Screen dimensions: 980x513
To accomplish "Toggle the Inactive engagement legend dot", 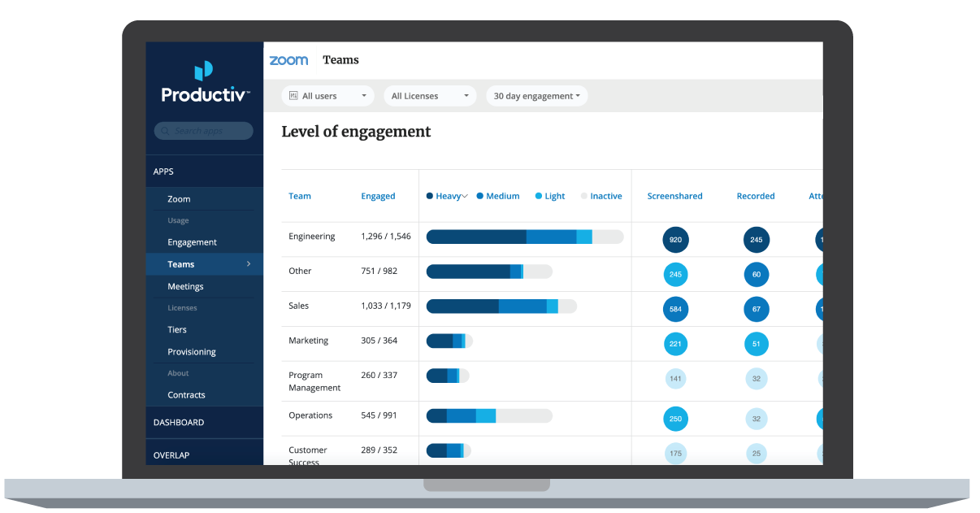I will 583,196.
